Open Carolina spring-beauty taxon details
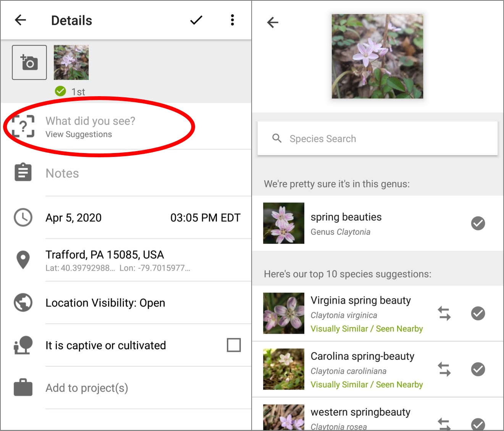Viewport: 504px width, 431px height. point(367,369)
